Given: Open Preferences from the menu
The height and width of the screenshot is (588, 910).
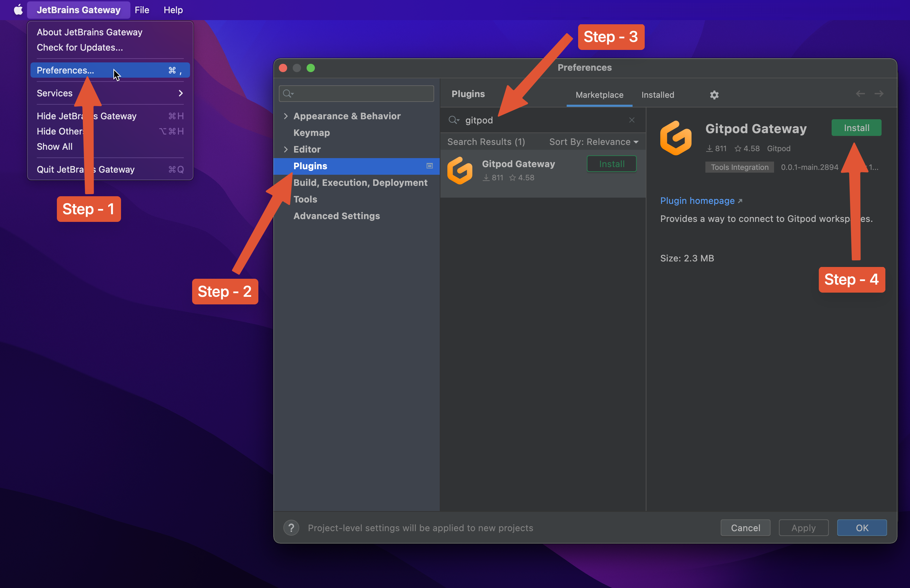Looking at the screenshot, I should (x=110, y=70).
